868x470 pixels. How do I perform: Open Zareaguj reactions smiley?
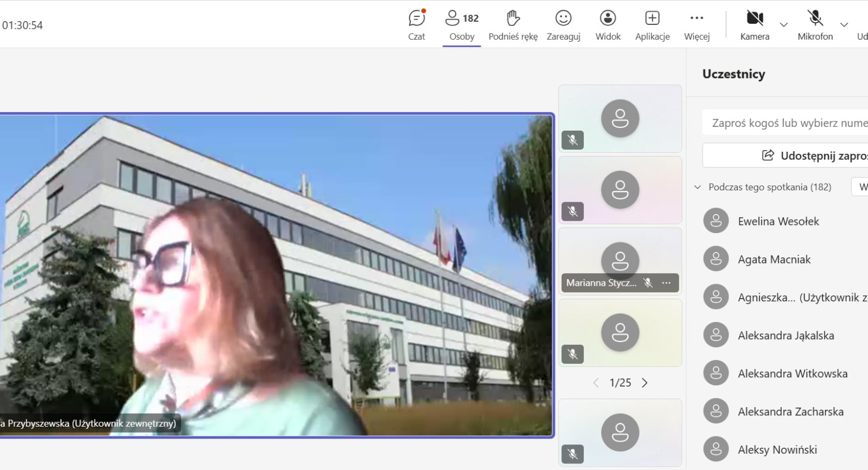(563, 25)
